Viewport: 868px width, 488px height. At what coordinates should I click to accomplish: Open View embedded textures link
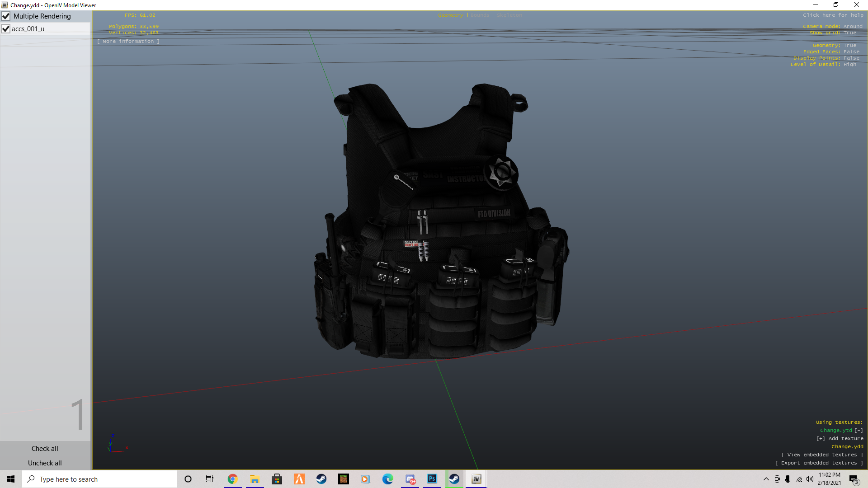pos(822,455)
